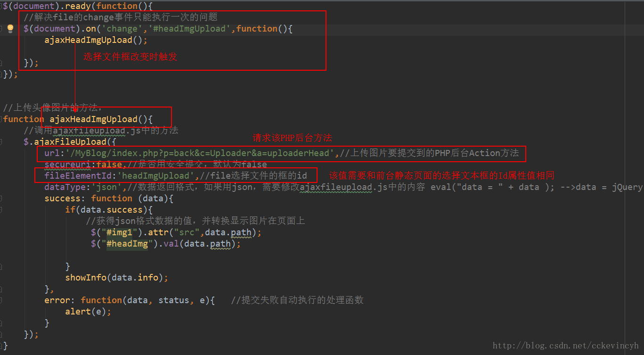Click the comment '//提交失败自动执行的处理函数'
644x355 pixels.
297,300
